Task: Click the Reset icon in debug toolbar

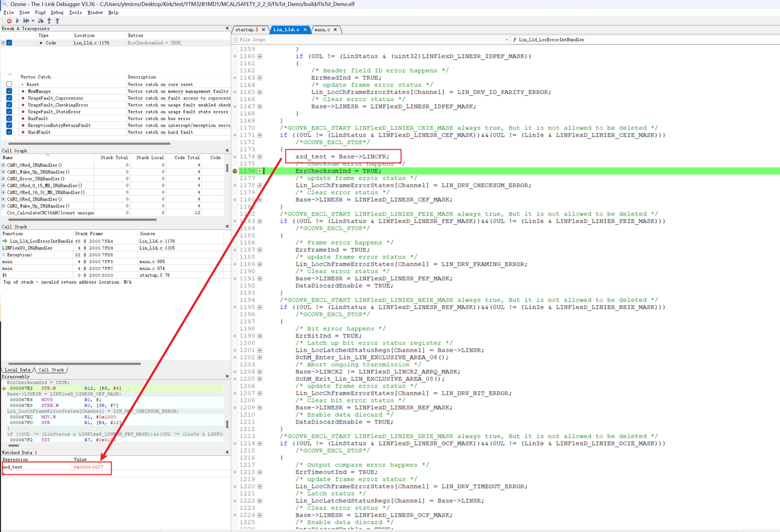Action: coord(26,21)
